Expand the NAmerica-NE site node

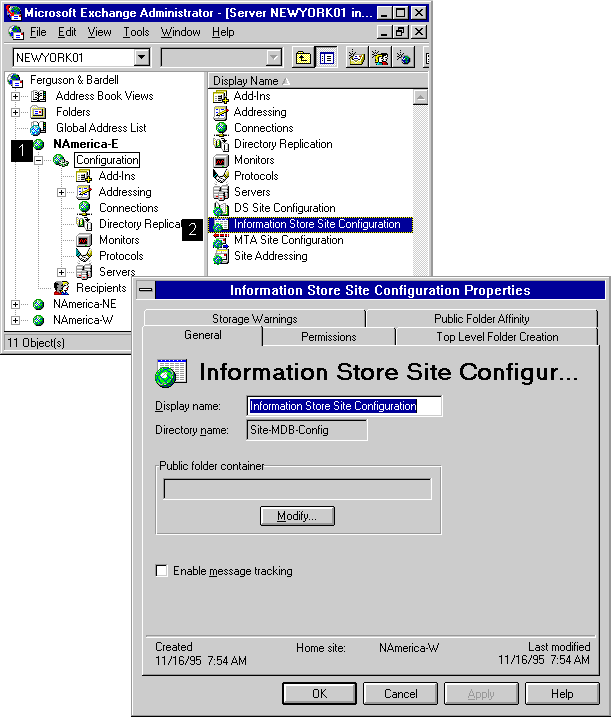coord(16,305)
